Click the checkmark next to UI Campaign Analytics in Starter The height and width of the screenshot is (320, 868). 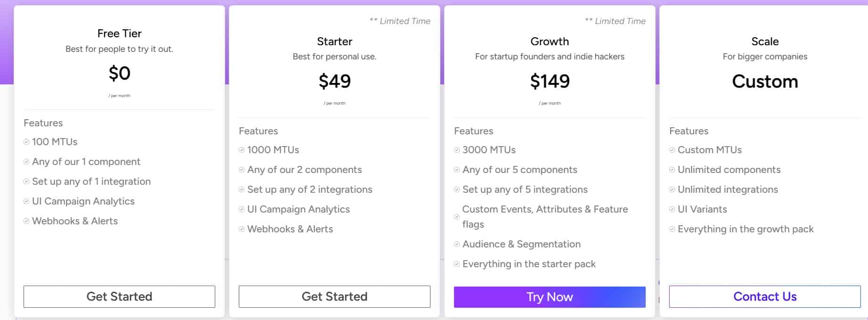point(242,209)
